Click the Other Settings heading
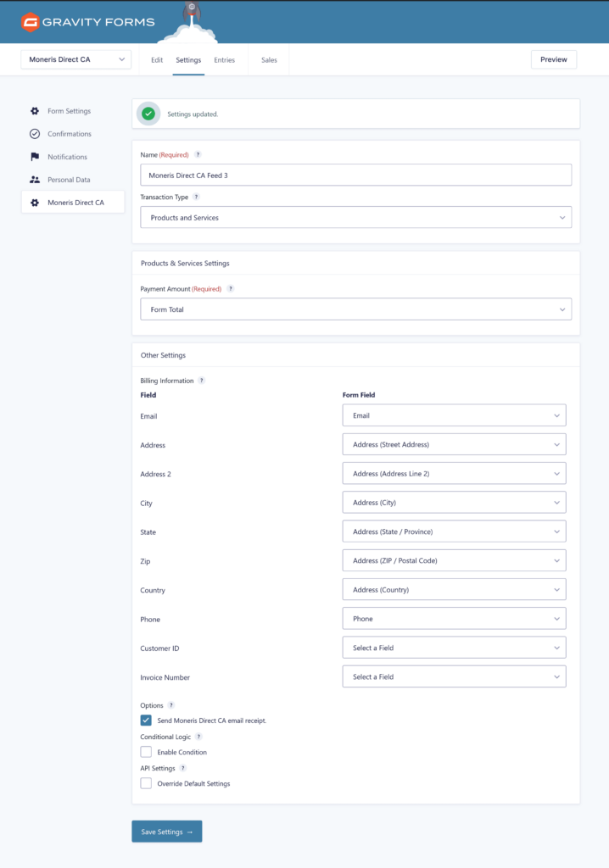Screen dimensions: 609x868 pyautogui.click(x=163, y=355)
